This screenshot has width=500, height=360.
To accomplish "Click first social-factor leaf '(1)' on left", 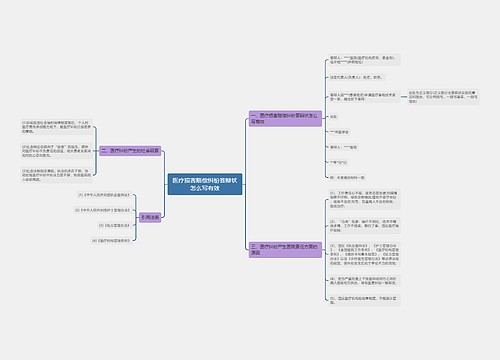I will pos(57,127).
